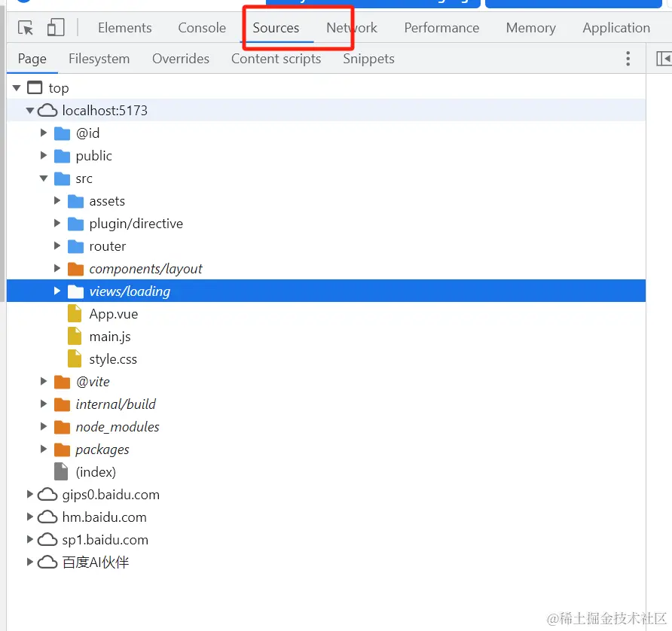Expand the views/loading folder arrow

[57, 291]
